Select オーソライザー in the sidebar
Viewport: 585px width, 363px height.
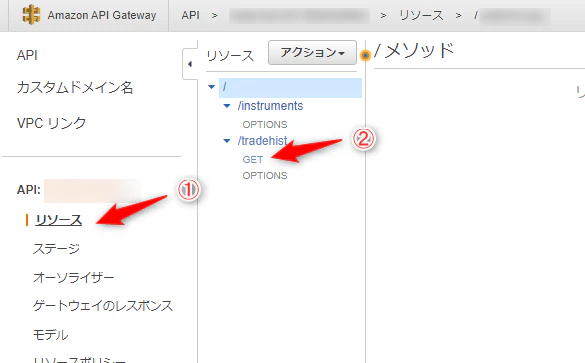(73, 277)
